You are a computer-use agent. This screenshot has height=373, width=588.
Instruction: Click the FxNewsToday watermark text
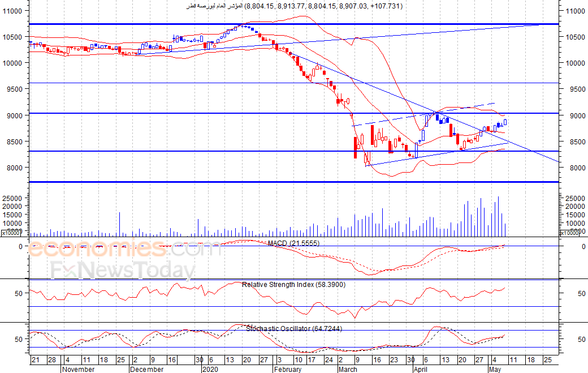coord(123,269)
